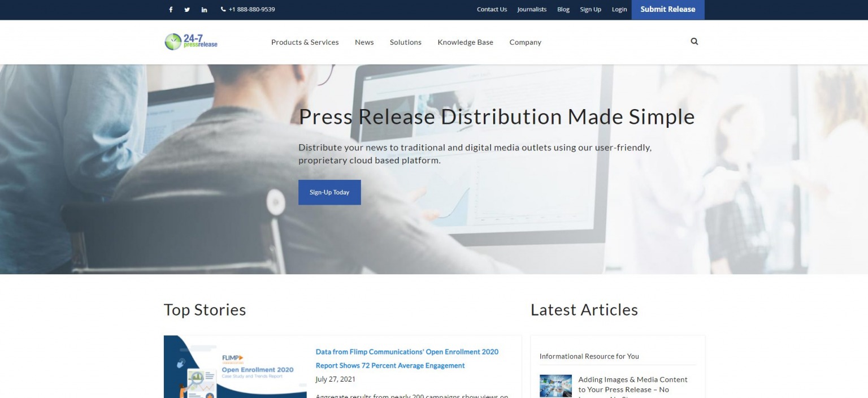The image size is (868, 398).
Task: Open the Solutions dropdown
Action: (405, 42)
